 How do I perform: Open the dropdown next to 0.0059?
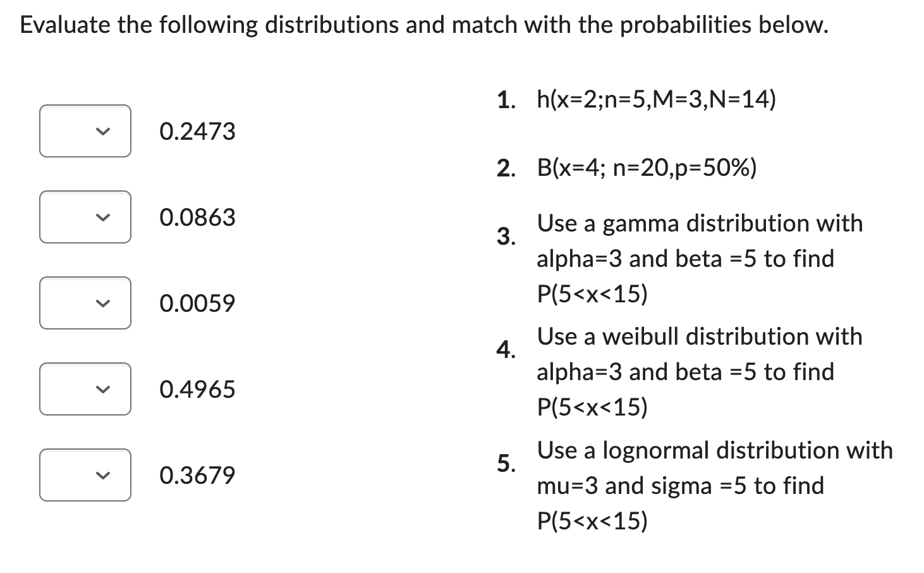point(85,303)
